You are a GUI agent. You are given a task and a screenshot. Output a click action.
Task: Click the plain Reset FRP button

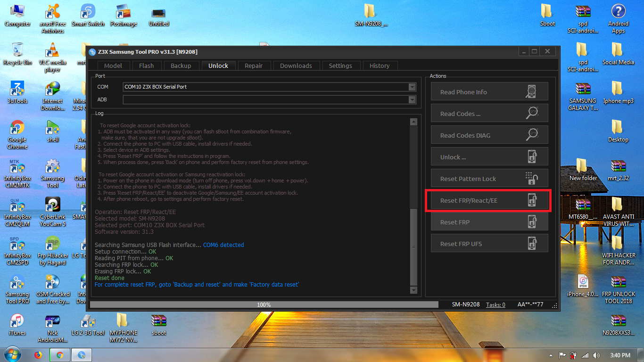click(489, 222)
